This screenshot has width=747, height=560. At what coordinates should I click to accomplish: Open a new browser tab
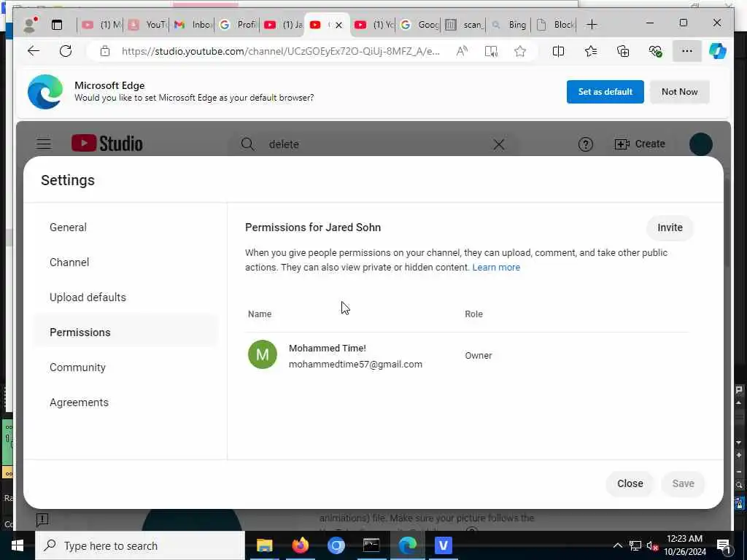coord(592,25)
